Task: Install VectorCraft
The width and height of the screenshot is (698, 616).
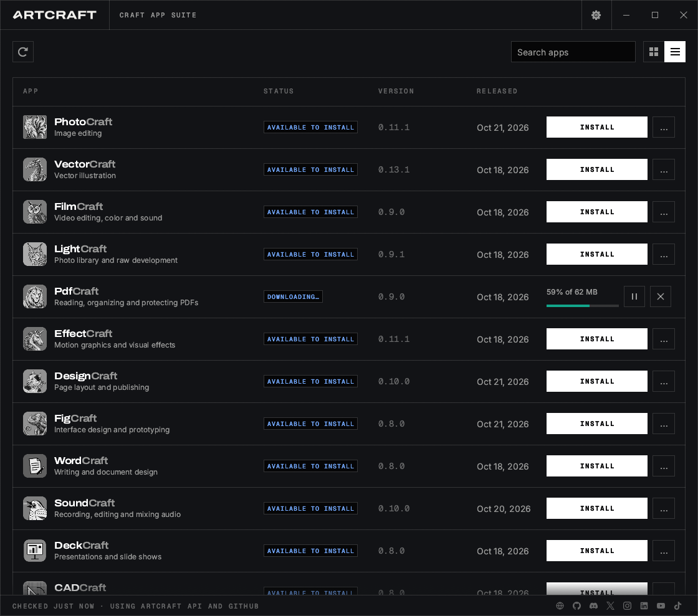Action: coord(596,169)
